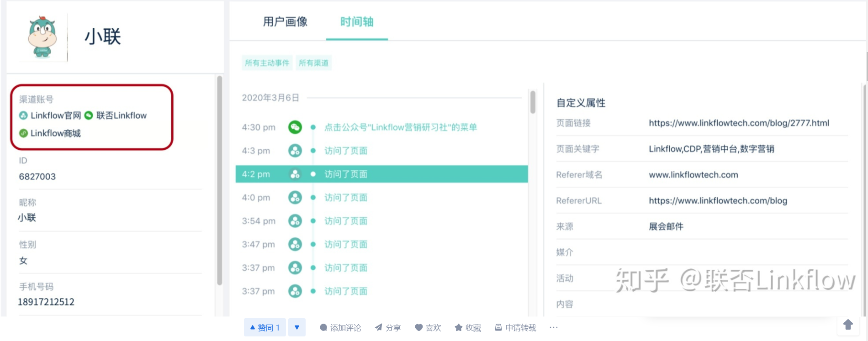Screen dimensions: 868x341
Task: Upvote with the 赞同 1 button
Action: pos(265,327)
